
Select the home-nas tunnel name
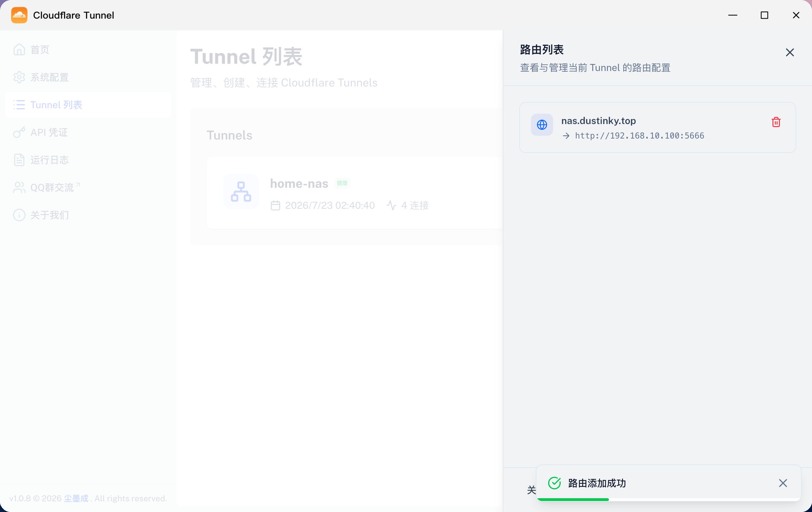(x=299, y=184)
